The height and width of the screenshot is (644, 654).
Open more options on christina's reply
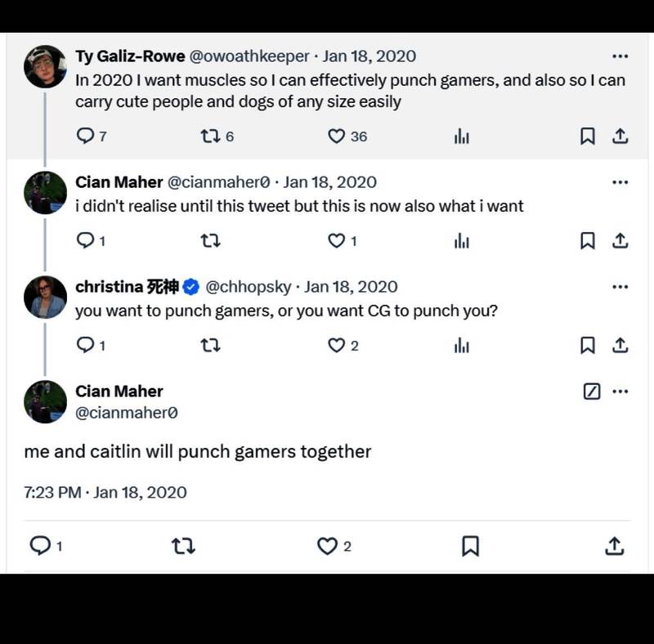(620, 287)
